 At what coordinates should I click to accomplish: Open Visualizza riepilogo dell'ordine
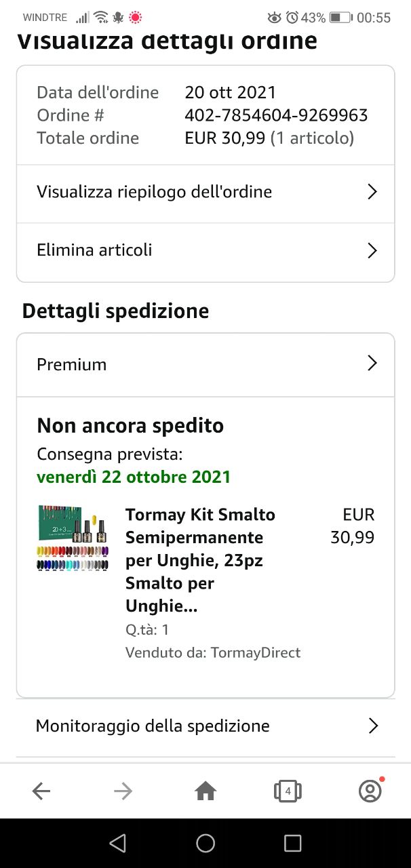click(206, 193)
